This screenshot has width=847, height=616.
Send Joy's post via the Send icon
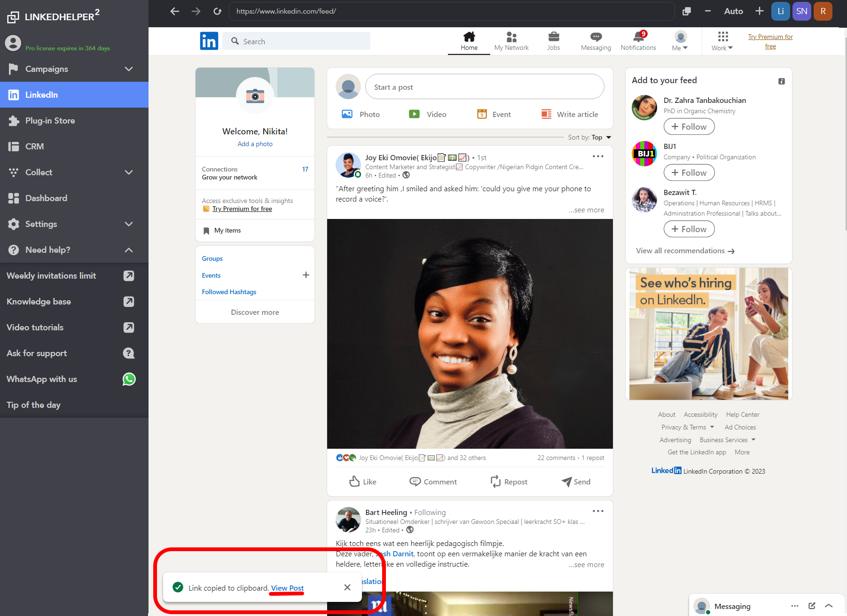tap(575, 482)
